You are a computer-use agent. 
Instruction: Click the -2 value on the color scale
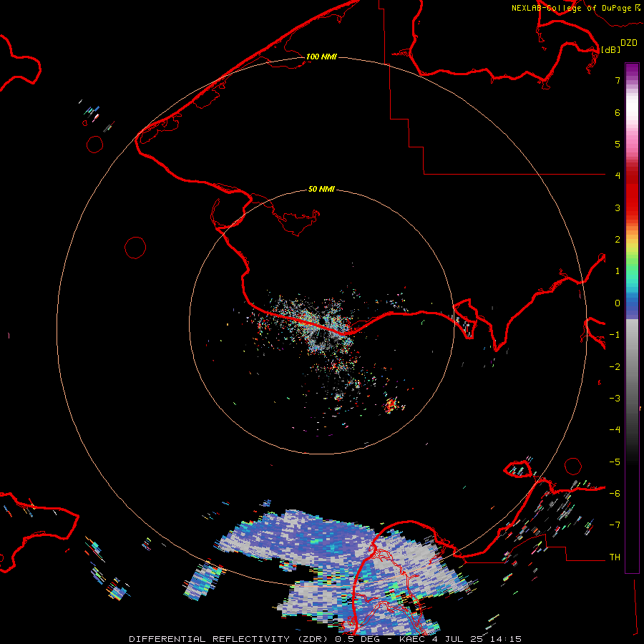(615, 367)
